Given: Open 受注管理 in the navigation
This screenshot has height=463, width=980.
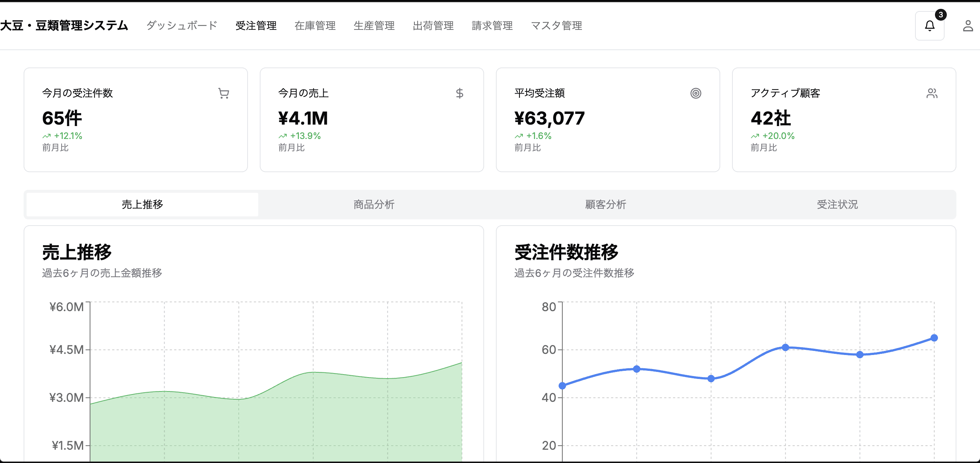Looking at the screenshot, I should (256, 25).
